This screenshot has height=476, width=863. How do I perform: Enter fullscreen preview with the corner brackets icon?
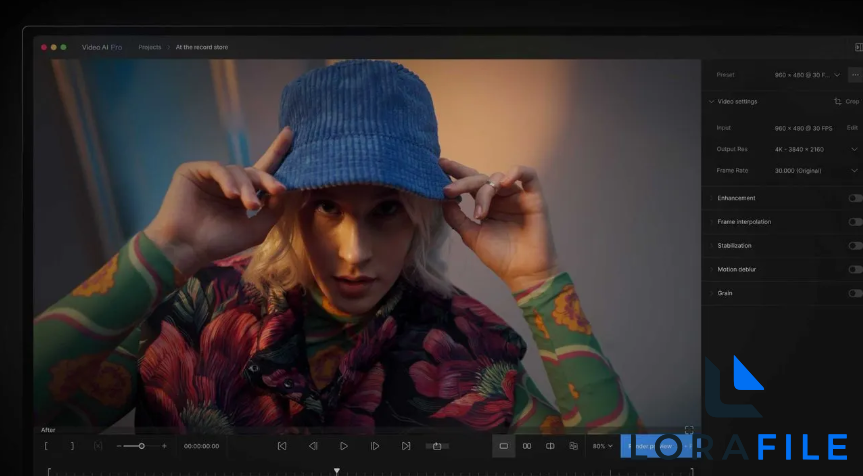[689, 430]
